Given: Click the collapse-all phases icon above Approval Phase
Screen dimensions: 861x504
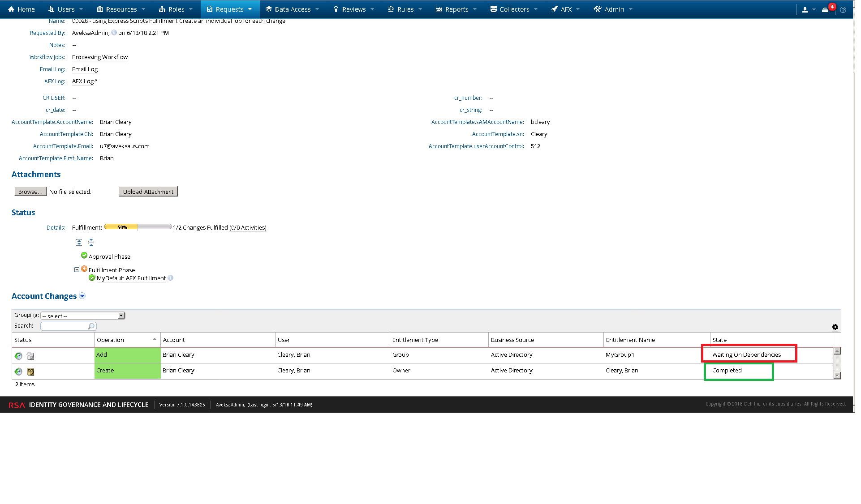Looking at the screenshot, I should (x=91, y=242).
